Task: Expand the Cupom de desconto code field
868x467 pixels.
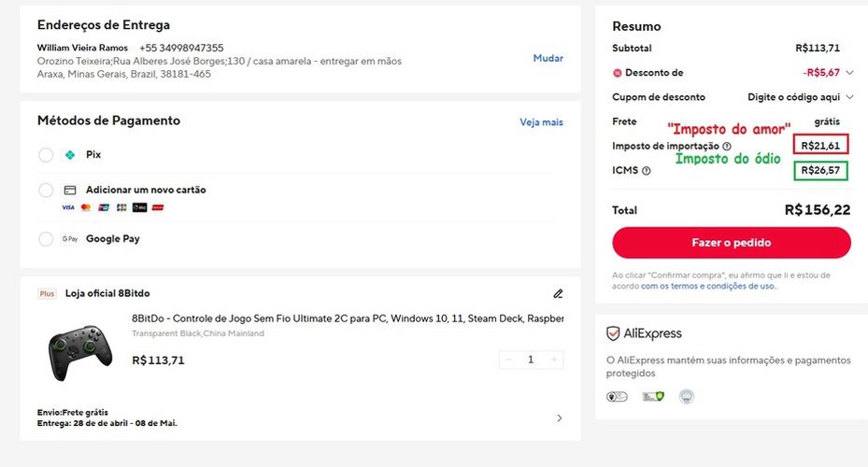Action: click(x=849, y=97)
